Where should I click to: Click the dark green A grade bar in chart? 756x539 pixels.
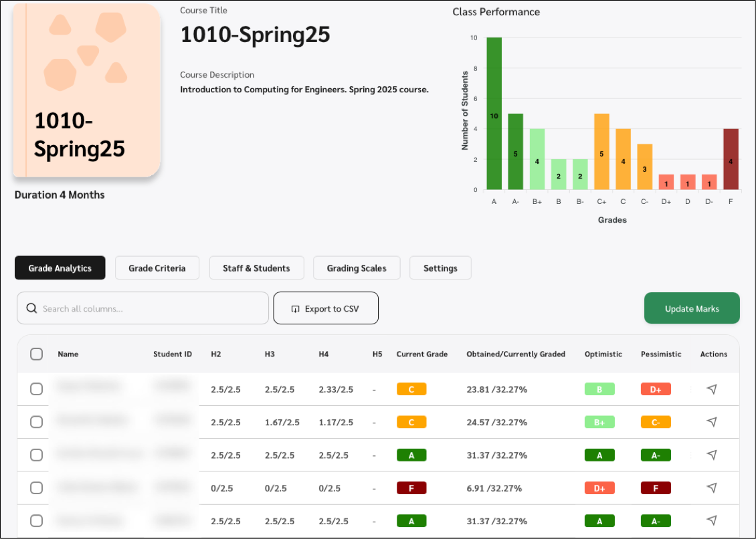tap(494, 114)
